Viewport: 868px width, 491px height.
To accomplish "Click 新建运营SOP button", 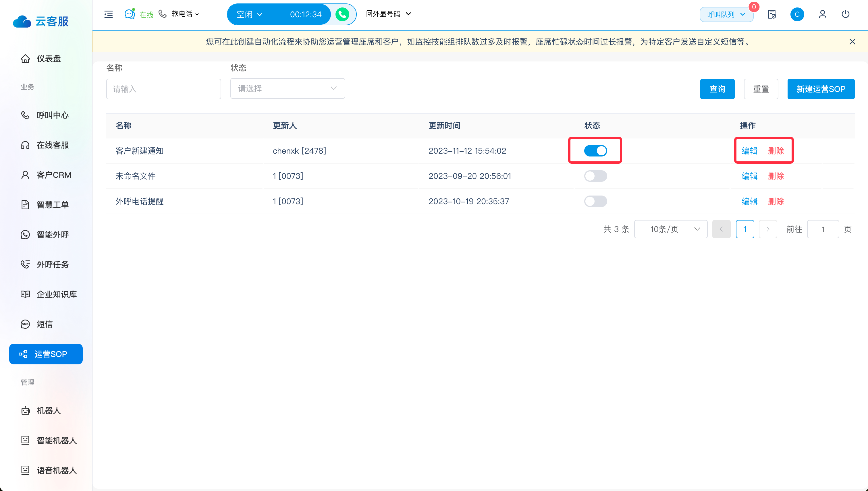I will click(x=821, y=89).
